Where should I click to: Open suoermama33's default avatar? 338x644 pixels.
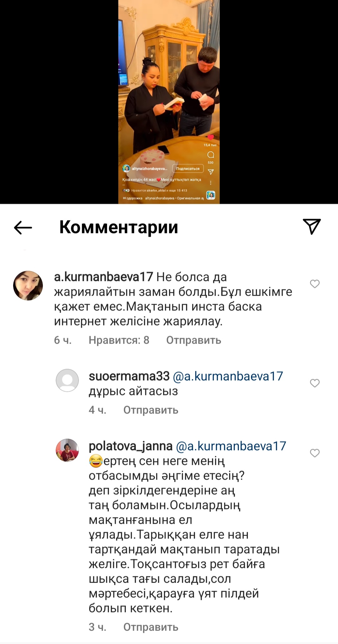(x=67, y=380)
